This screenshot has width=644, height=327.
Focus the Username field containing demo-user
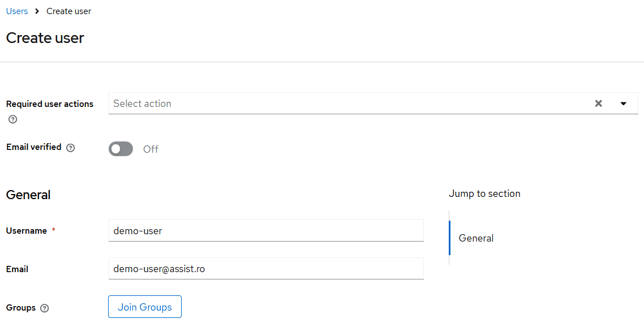point(266,231)
